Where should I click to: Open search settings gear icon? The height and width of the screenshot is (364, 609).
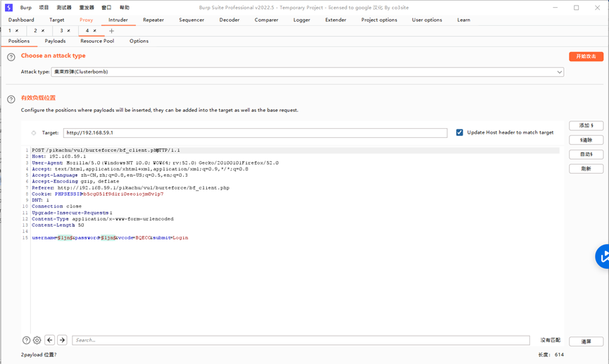[37, 340]
